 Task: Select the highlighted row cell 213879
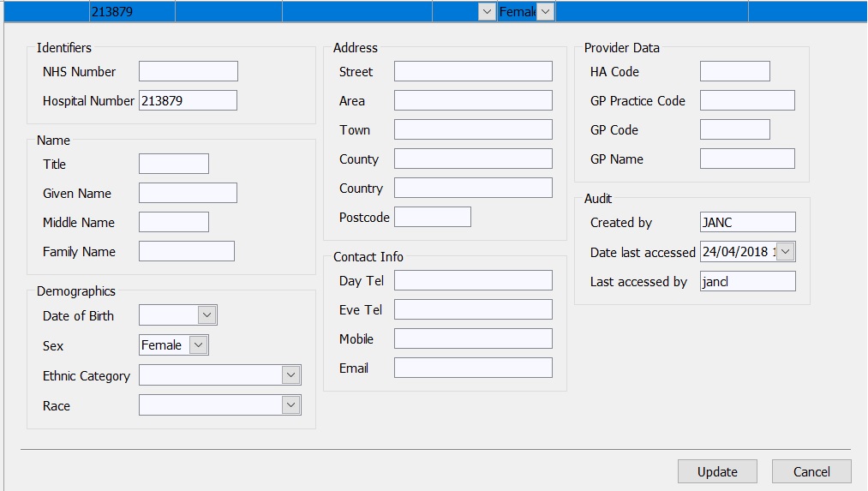click(132, 11)
